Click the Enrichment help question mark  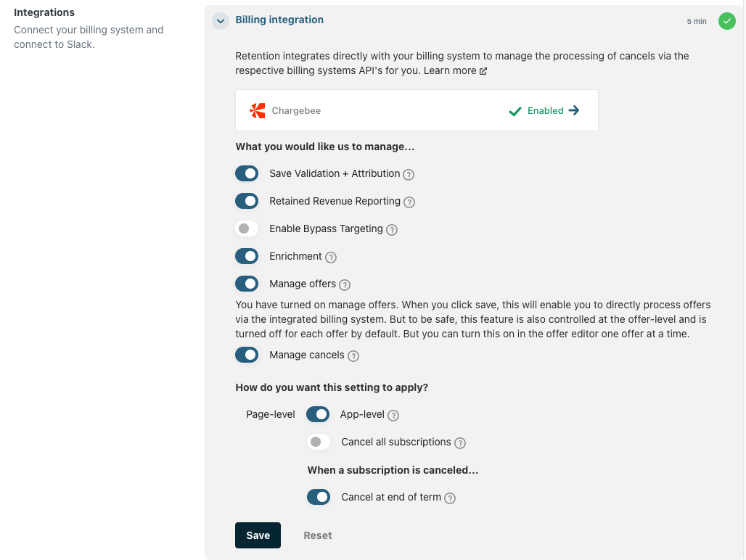click(x=331, y=257)
